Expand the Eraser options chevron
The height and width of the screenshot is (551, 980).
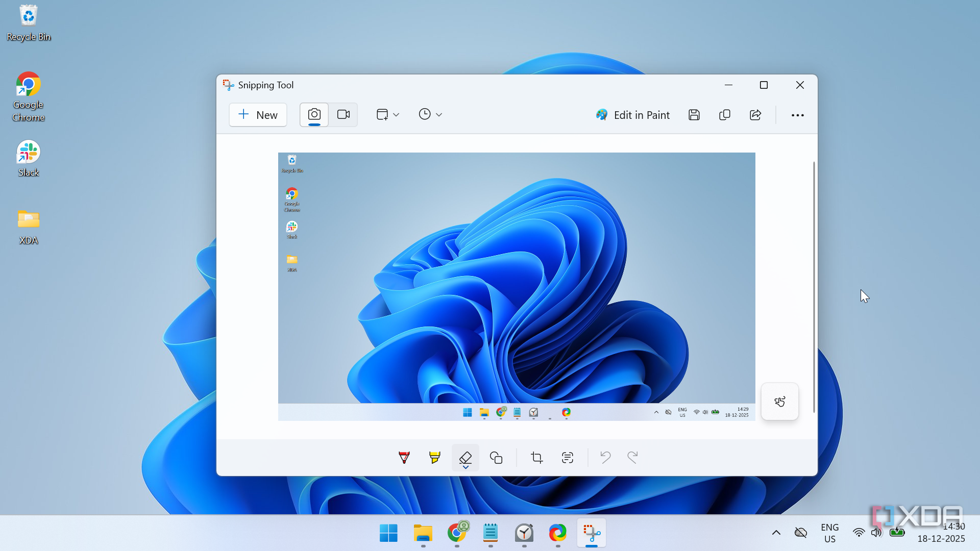coord(465,467)
